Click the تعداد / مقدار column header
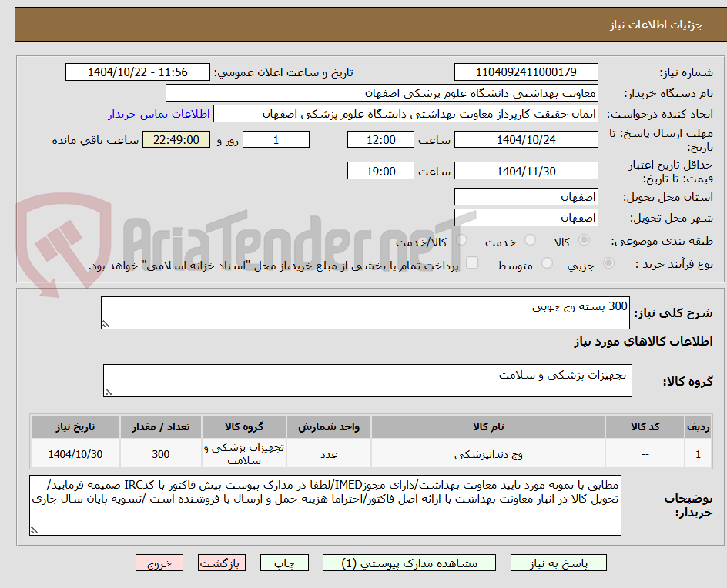727x588 pixels. point(161,426)
